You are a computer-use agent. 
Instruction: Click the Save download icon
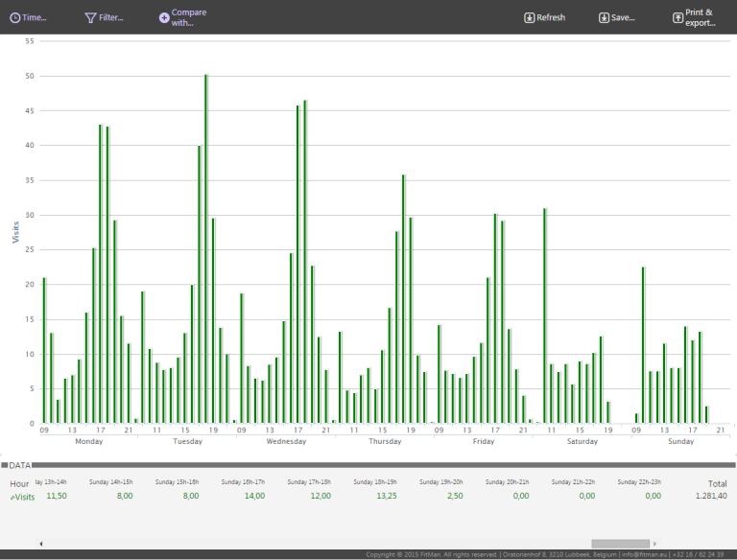click(x=604, y=18)
